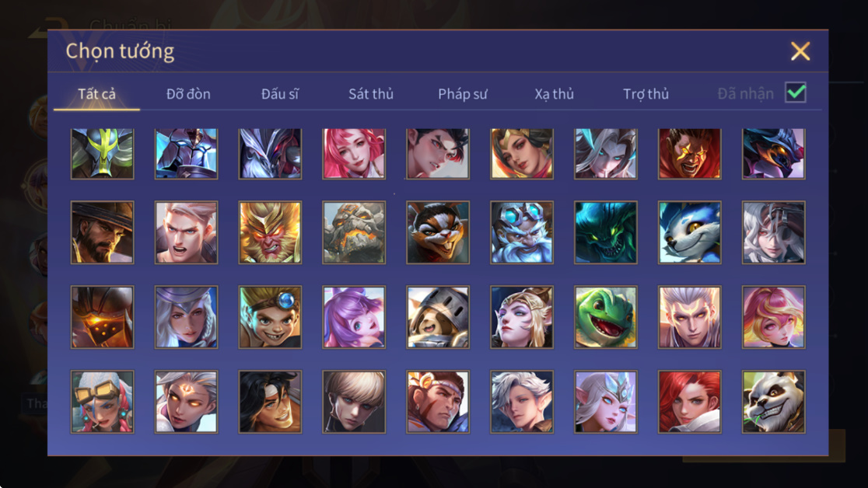The image size is (868, 488).
Task: Select the girl with goggles and pink braids
Action: (x=103, y=402)
